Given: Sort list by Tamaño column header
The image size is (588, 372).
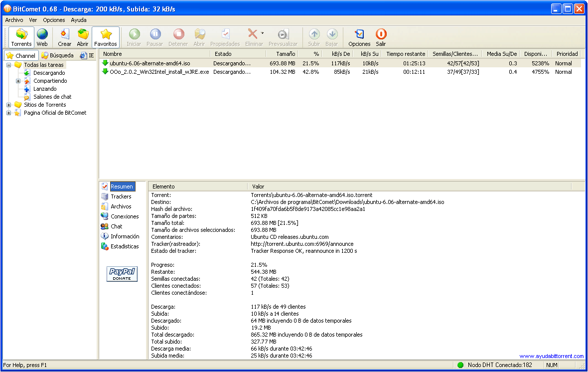Looking at the screenshot, I should (282, 54).
